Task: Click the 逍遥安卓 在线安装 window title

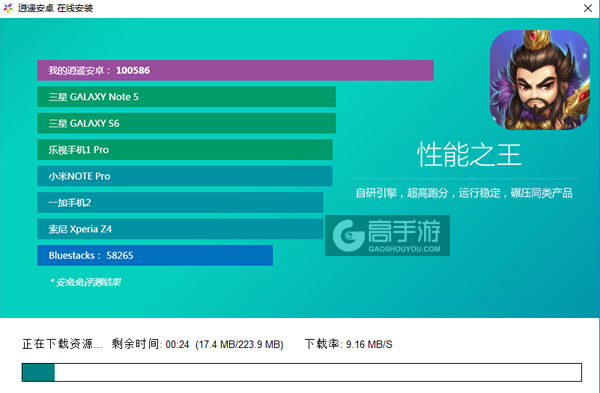Action: 55,8
